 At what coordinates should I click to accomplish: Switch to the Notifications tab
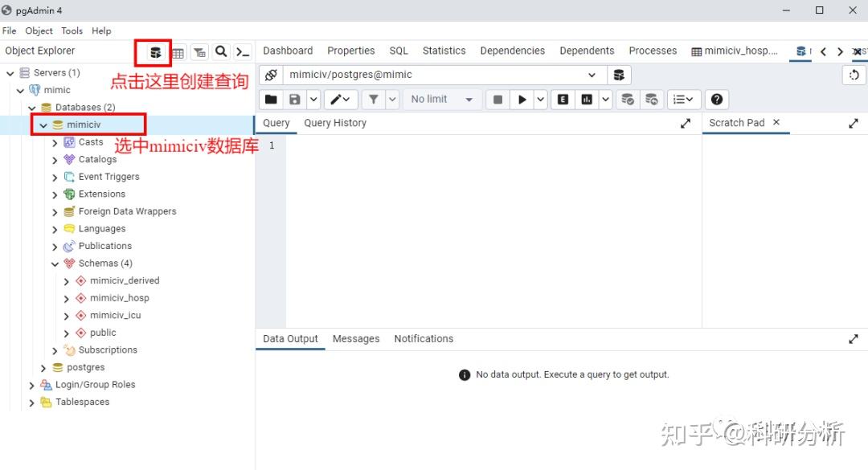[x=424, y=339]
